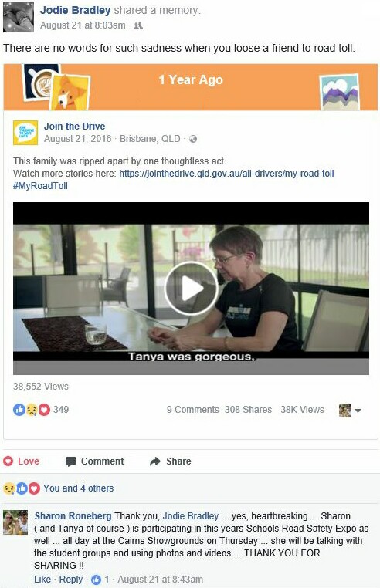Open the friends audience icon by the timestamp

[138, 25]
